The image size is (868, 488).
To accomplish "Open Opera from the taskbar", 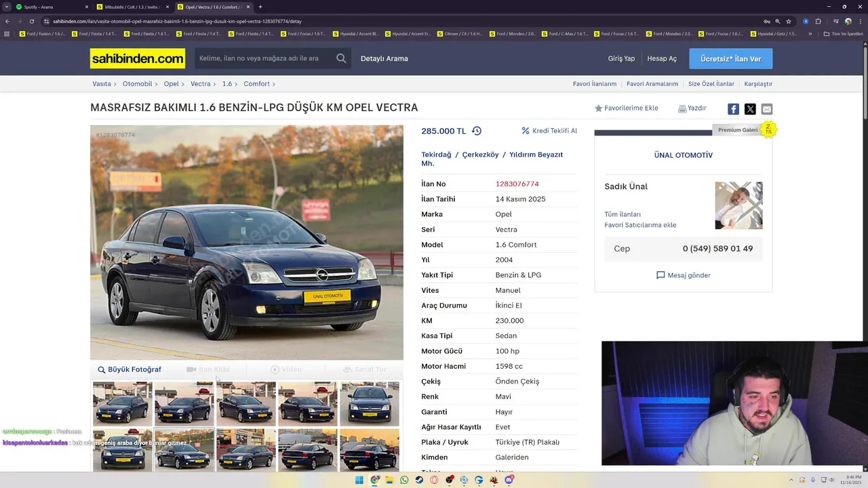I will tap(434, 480).
